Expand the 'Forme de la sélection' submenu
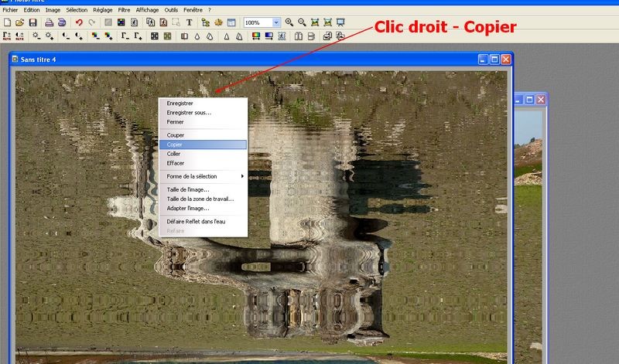This screenshot has width=619, height=364. pyautogui.click(x=201, y=176)
